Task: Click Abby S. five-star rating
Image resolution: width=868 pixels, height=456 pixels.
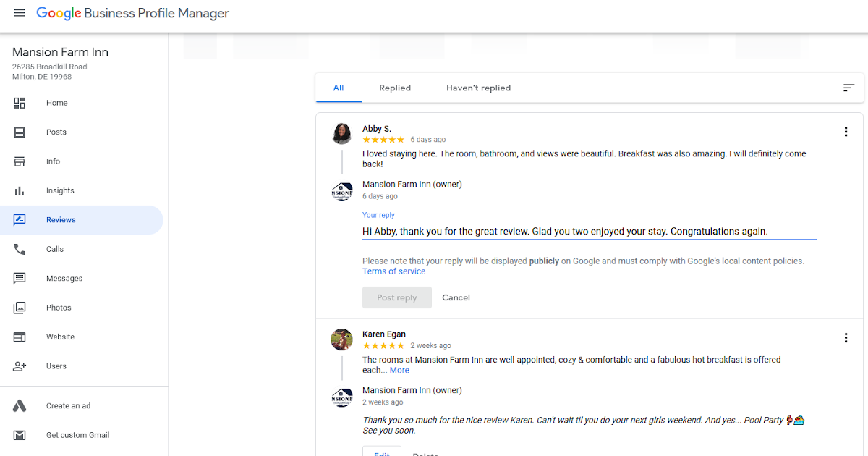Action: click(x=383, y=140)
